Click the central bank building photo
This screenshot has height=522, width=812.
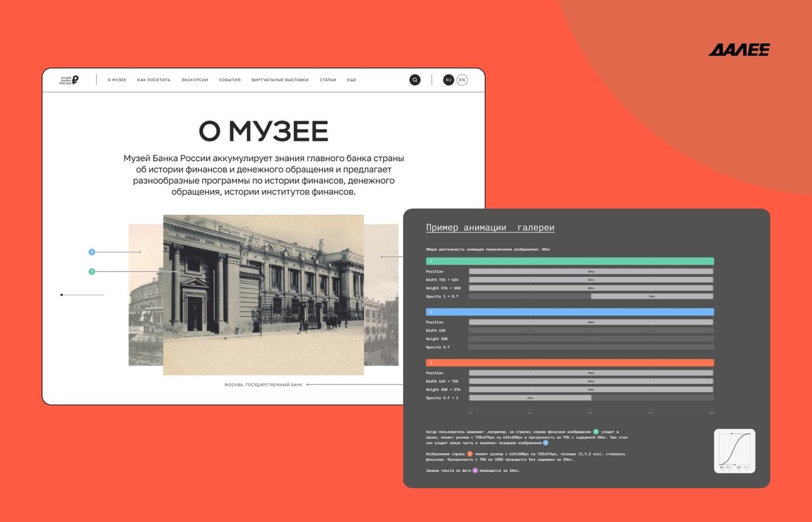click(264, 295)
